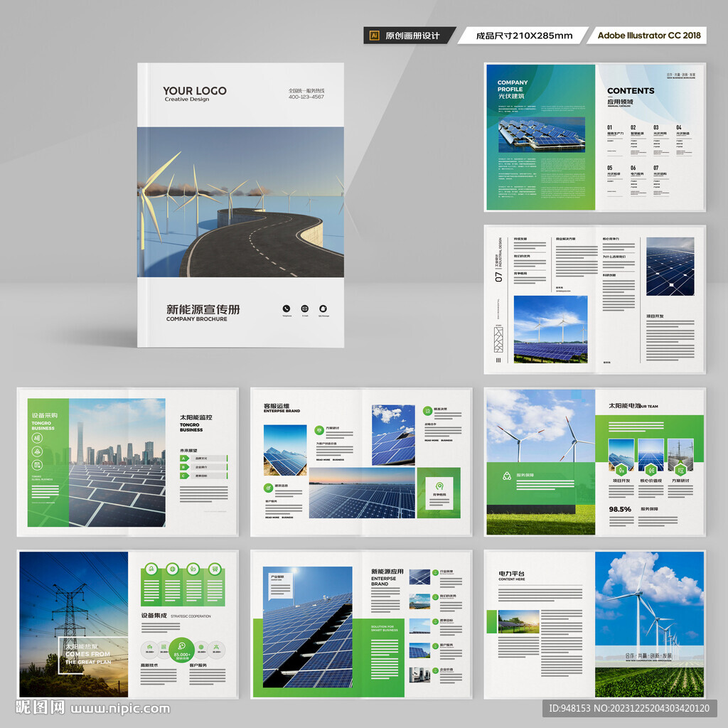Click the YOUR LOGO text on cover
Viewport: 728px width, 728px height.
tap(195, 90)
